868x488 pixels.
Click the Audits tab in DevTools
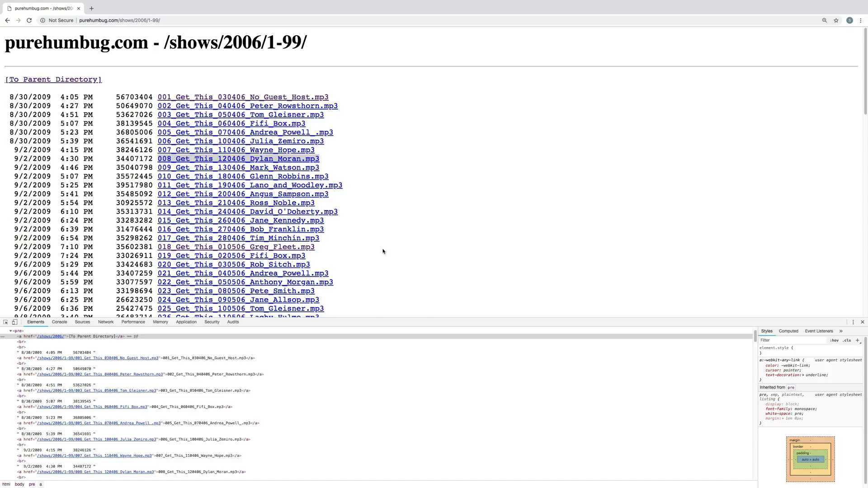click(x=232, y=322)
